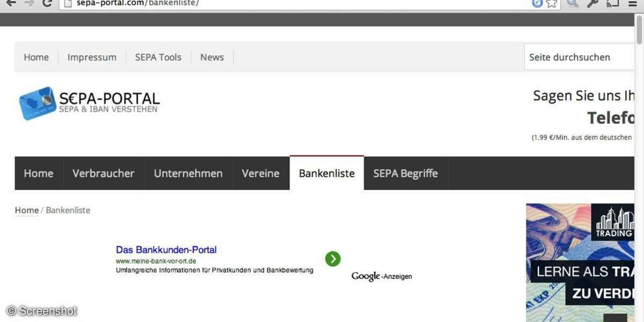Click the browser forward arrow

tap(29, 3)
